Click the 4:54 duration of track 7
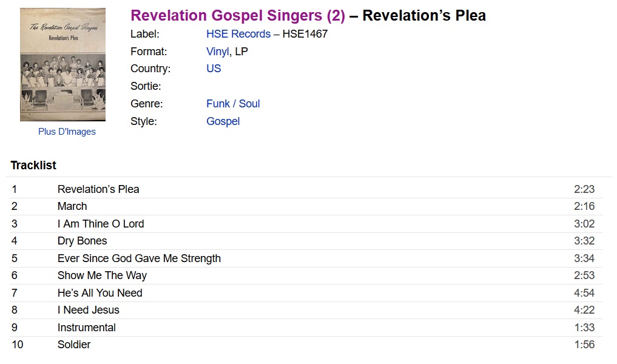The image size is (617, 364). click(x=584, y=293)
